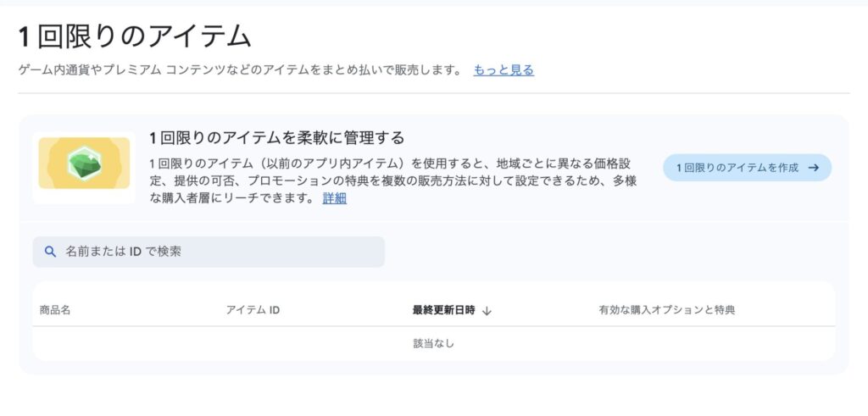Click the 該当なし empty result text
The image size is (868, 416).
(434, 344)
